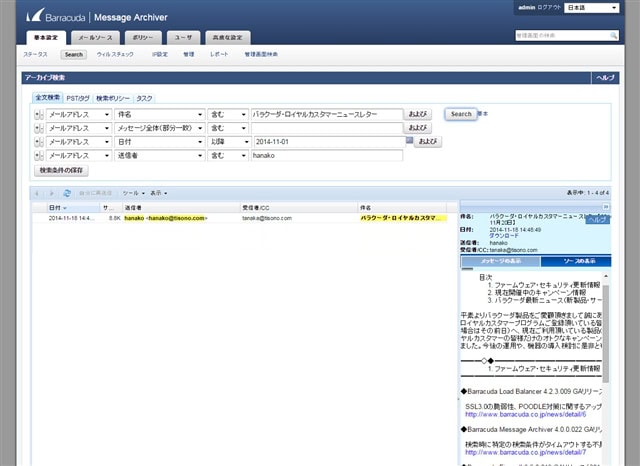Image resolution: width=640 pixels, height=466 pixels.
Task: Open barracuda.co.jp/news/detail/6 link
Action: (x=526, y=415)
